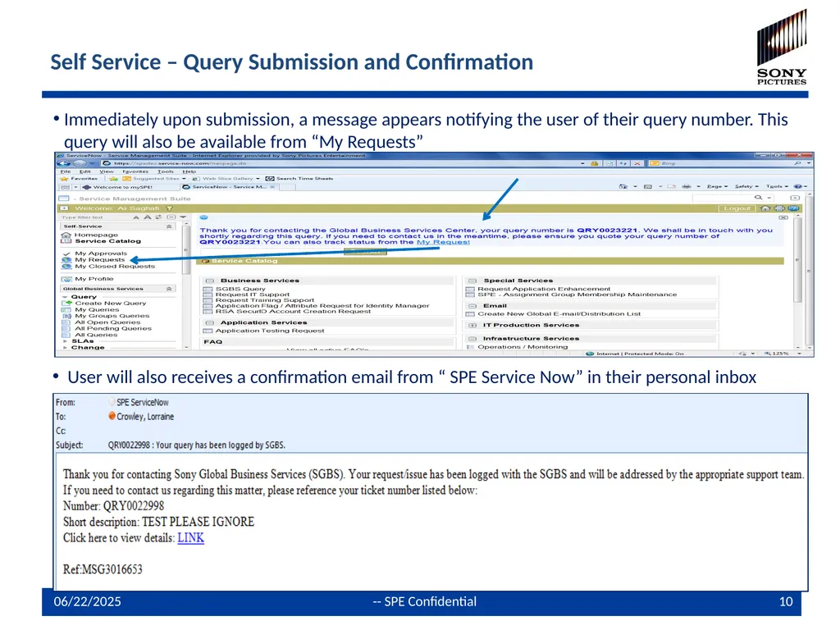Click the security lock icon in address bar
The image size is (840, 630).
tap(594, 163)
